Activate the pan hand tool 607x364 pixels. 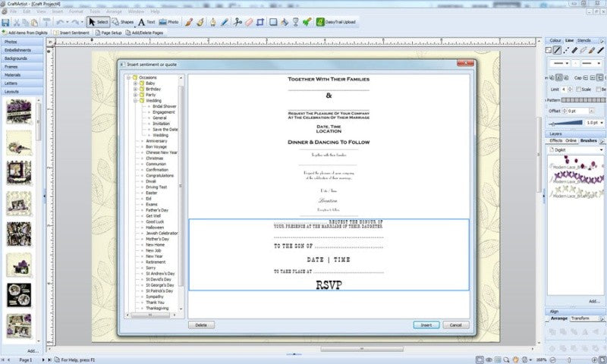pos(515,359)
